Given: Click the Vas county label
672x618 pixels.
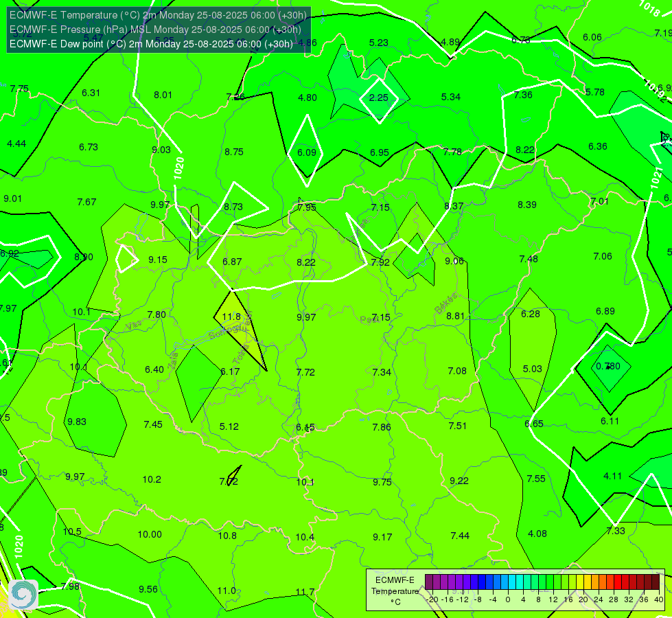Looking at the screenshot, I should (134, 325).
